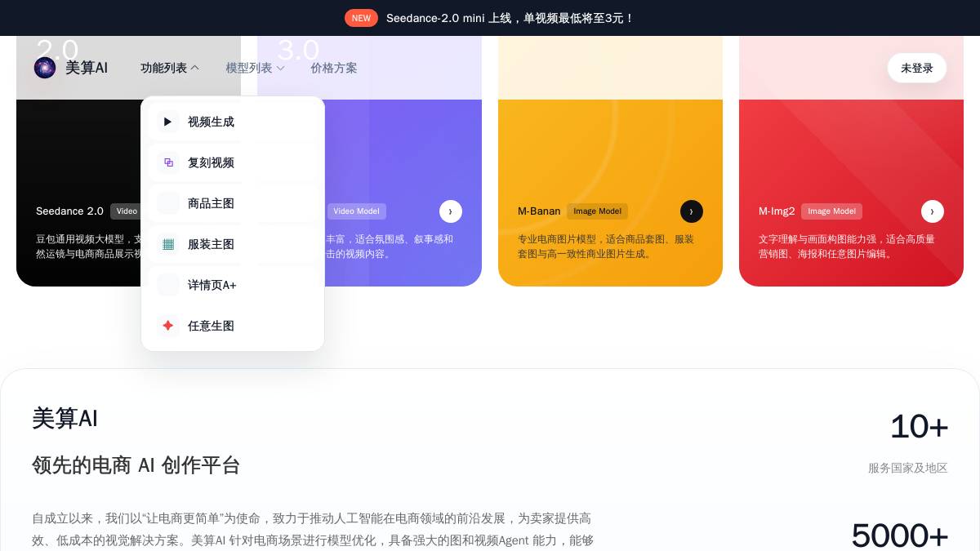
Task: Choose 详情页A+ from the feature menu
Action: click(233, 285)
